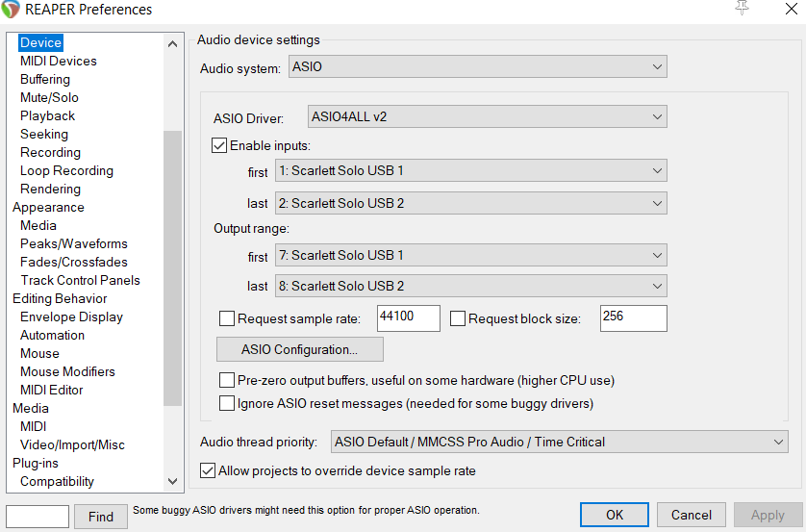Open the Buffering preferences page
The image size is (806, 532).
(45, 79)
